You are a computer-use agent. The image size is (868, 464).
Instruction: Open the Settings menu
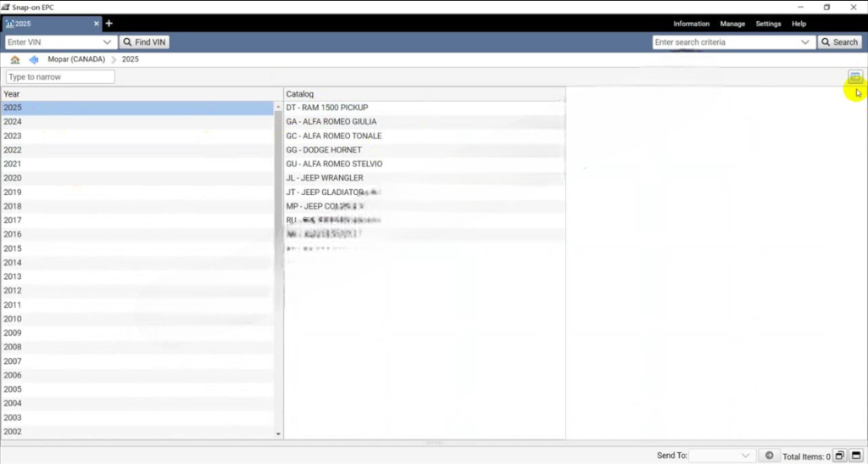(x=768, y=24)
